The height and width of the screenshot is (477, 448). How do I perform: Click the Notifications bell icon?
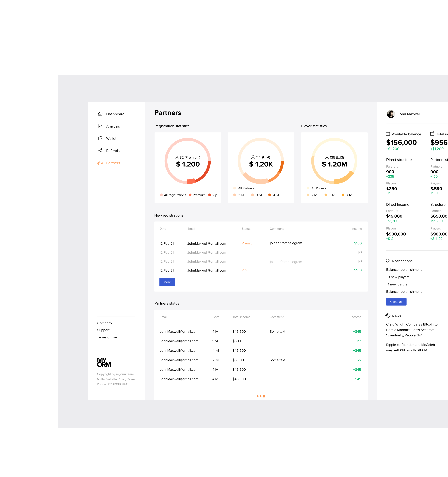[388, 261]
